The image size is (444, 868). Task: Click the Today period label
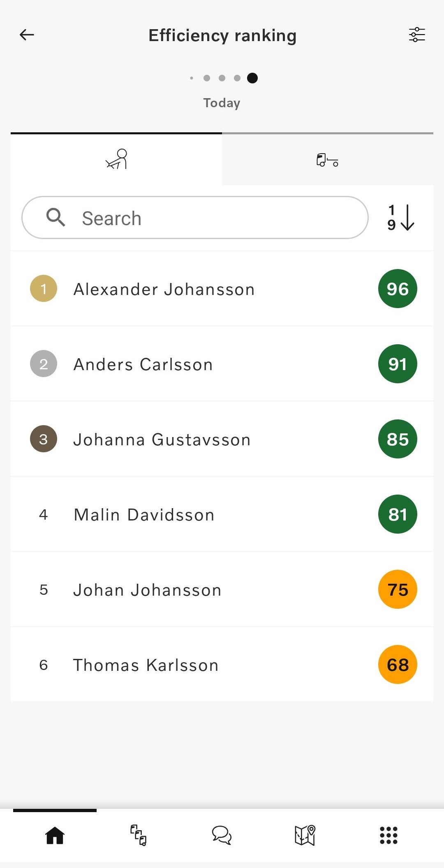tap(222, 103)
